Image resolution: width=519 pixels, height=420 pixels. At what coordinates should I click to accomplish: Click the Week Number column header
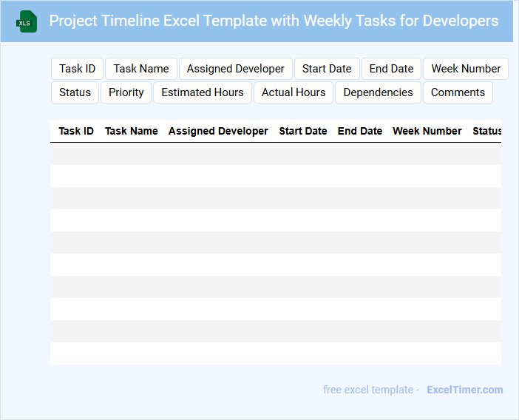click(x=427, y=131)
